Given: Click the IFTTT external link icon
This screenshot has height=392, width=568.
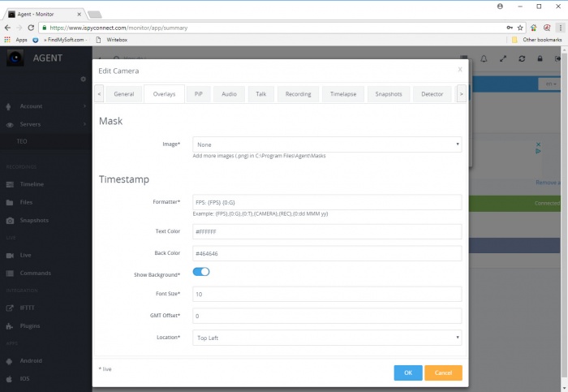Looking at the screenshot, I should (x=10, y=308).
